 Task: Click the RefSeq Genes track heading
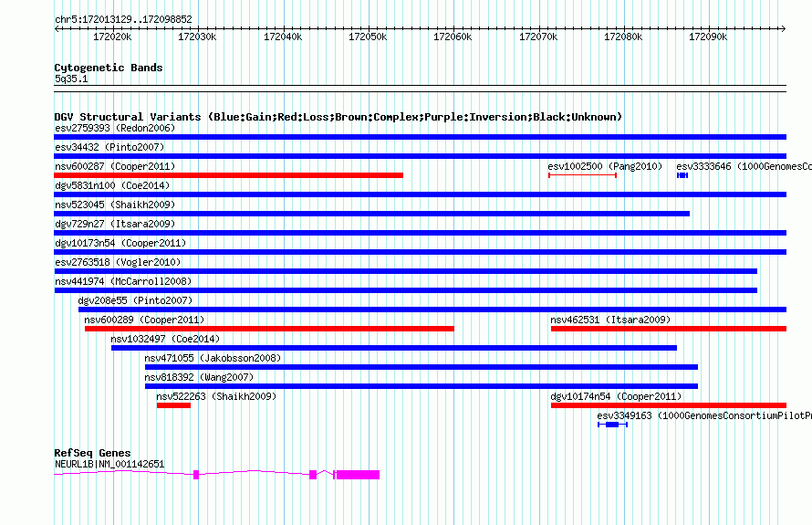click(92, 453)
